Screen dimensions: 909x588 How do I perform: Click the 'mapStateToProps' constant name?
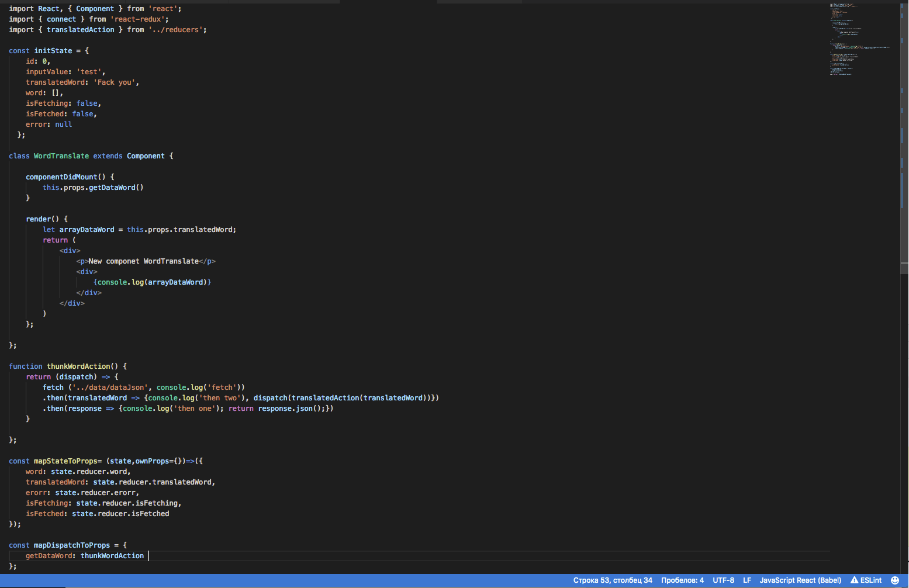[65, 461]
